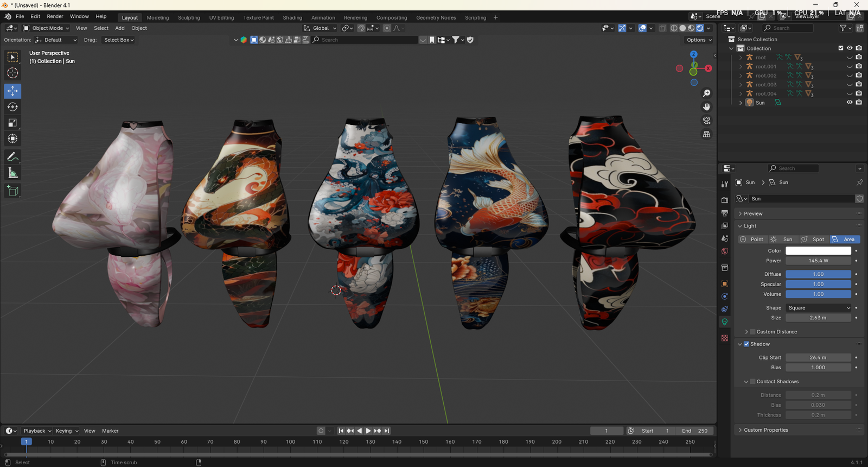Disable the Shadow checkbox
The image size is (868, 467).
[746, 344]
